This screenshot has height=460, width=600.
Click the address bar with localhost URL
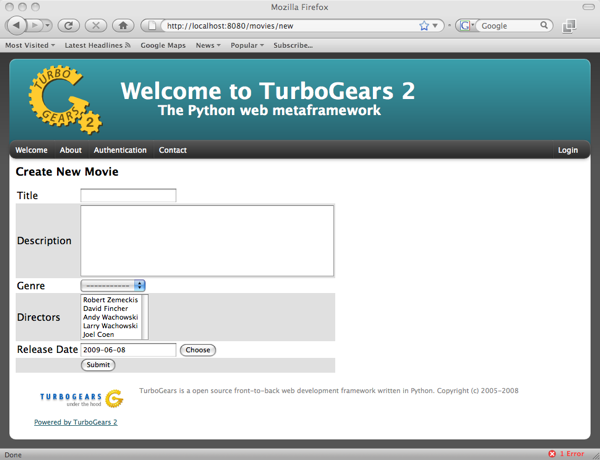pyautogui.click(x=291, y=26)
